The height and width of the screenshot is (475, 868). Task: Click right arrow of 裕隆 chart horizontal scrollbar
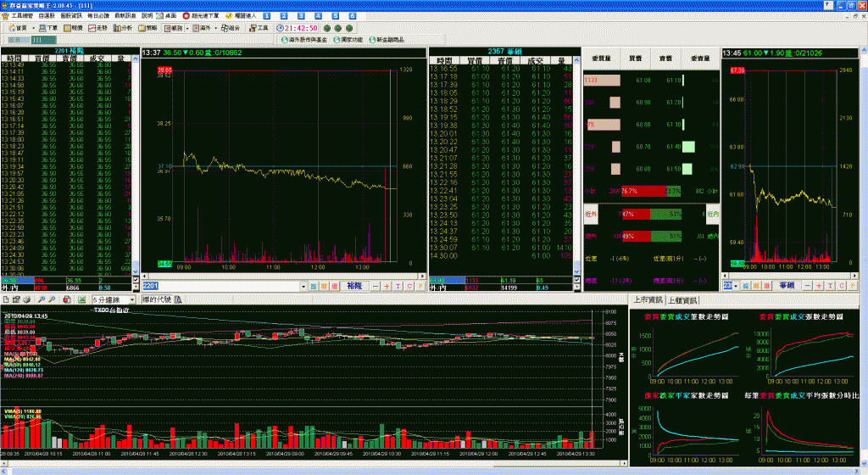click(422, 276)
